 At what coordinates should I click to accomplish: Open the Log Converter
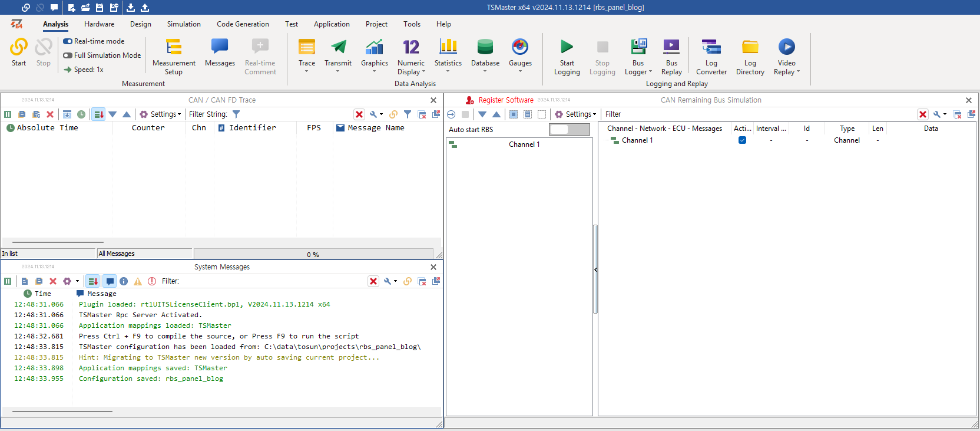pyautogui.click(x=711, y=57)
